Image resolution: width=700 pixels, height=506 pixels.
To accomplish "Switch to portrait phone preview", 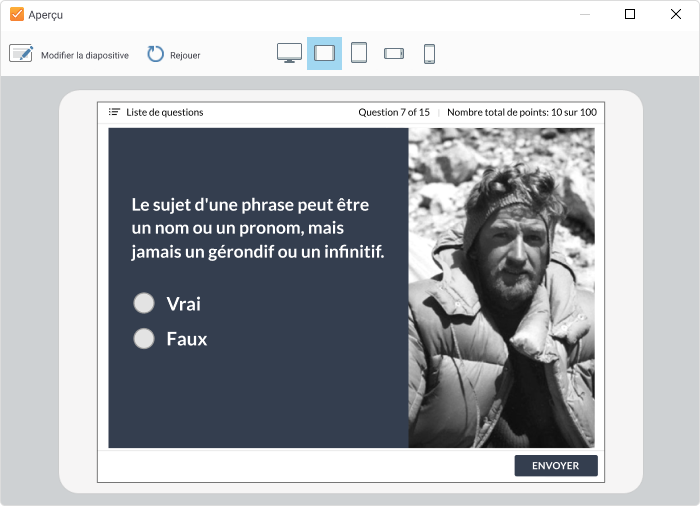I will point(429,54).
